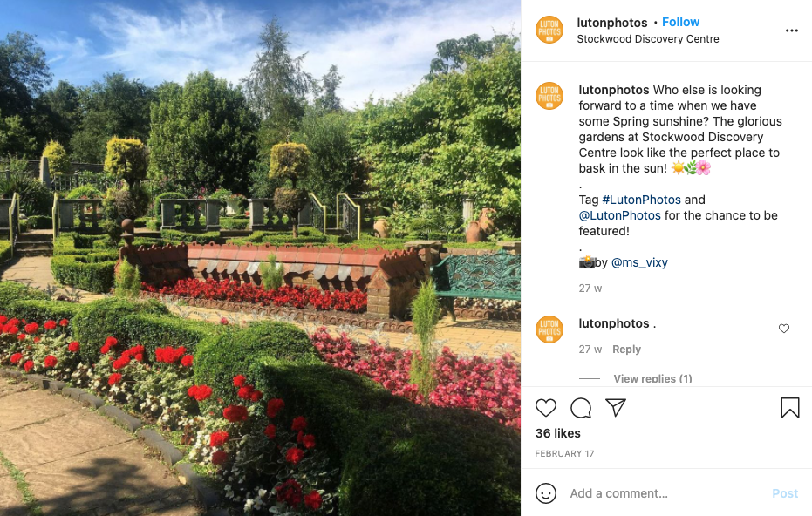This screenshot has width=812, height=516.
Task: Share the post via the paper plane icon
Action: pyautogui.click(x=616, y=407)
